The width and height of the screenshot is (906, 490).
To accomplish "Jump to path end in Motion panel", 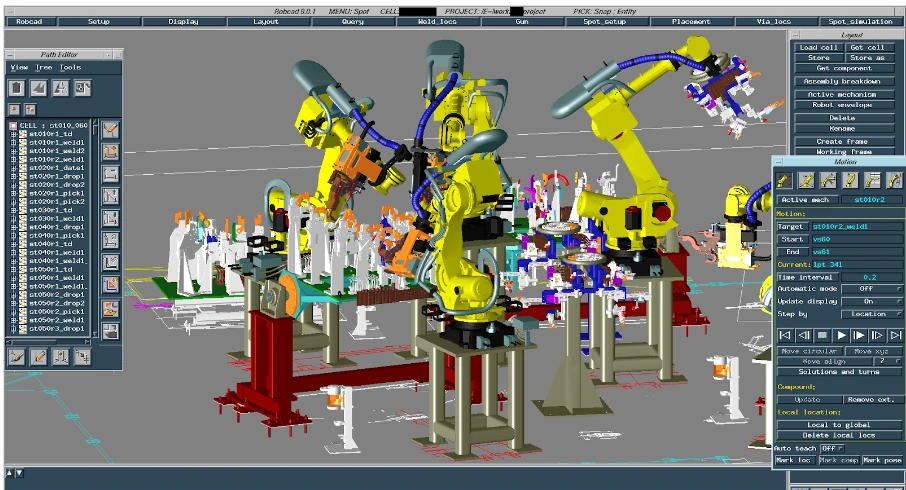I will pos(896,335).
